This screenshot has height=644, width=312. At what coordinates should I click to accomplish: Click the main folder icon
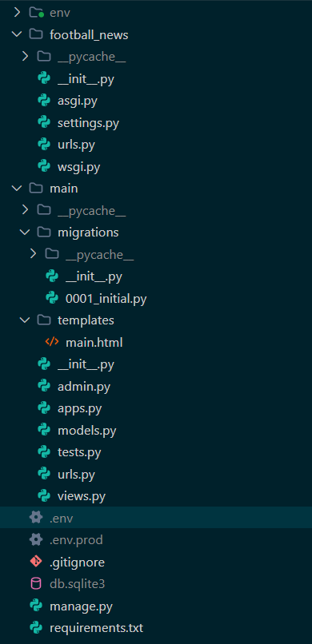(x=36, y=188)
